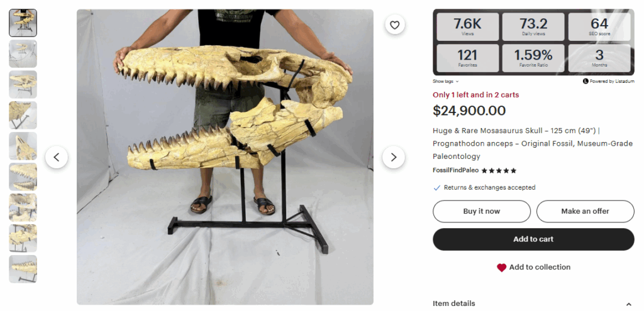Click the 121 Favorites stat tile
Screen dimensions: 644x311
point(467,58)
